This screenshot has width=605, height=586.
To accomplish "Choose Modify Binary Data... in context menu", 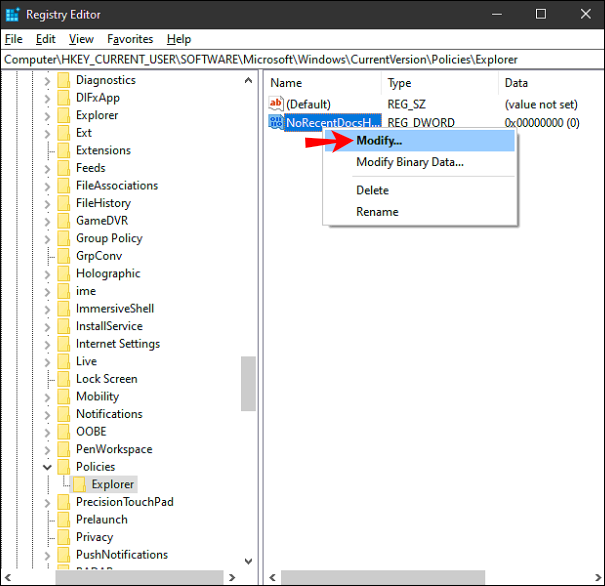I will tap(419, 162).
